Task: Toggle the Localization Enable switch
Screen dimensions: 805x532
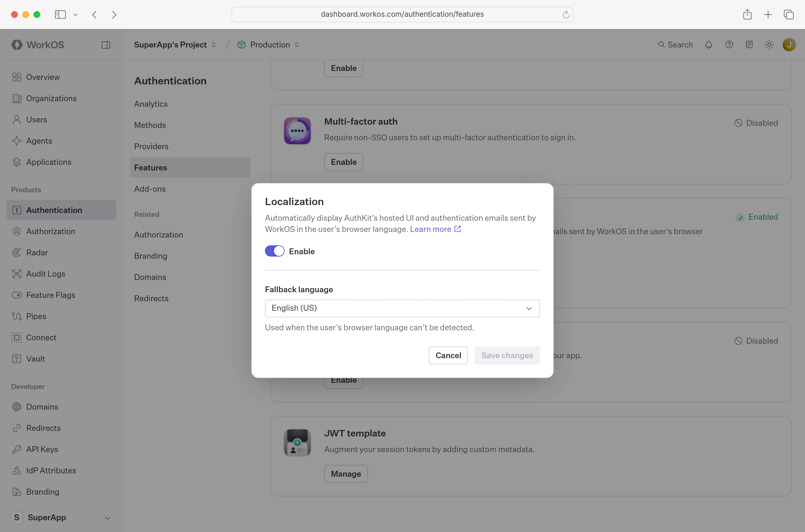Action: click(274, 251)
